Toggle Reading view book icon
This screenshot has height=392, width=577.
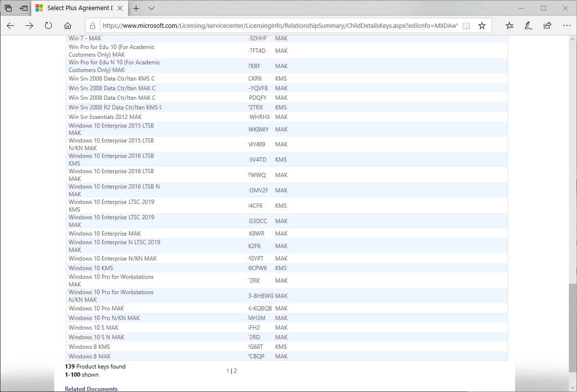tap(466, 26)
